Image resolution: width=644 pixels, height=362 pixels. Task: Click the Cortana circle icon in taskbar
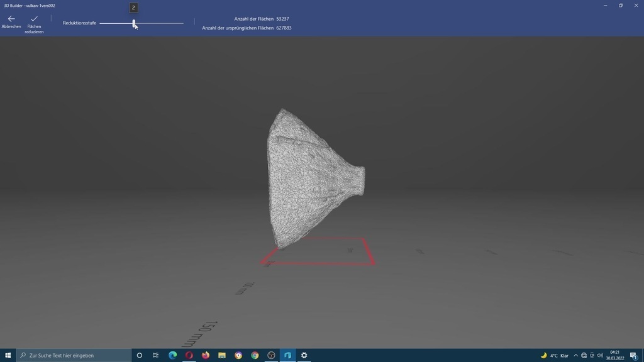[139, 355]
